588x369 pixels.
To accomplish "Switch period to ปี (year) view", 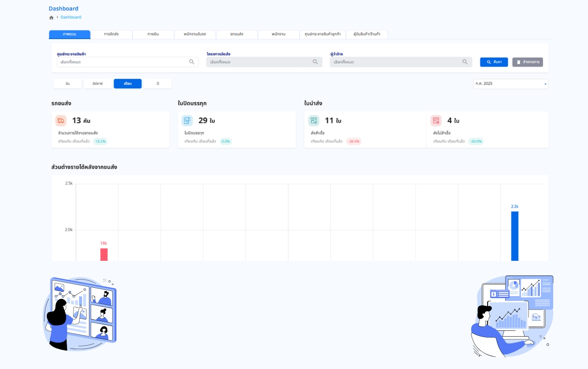I will click(x=158, y=84).
